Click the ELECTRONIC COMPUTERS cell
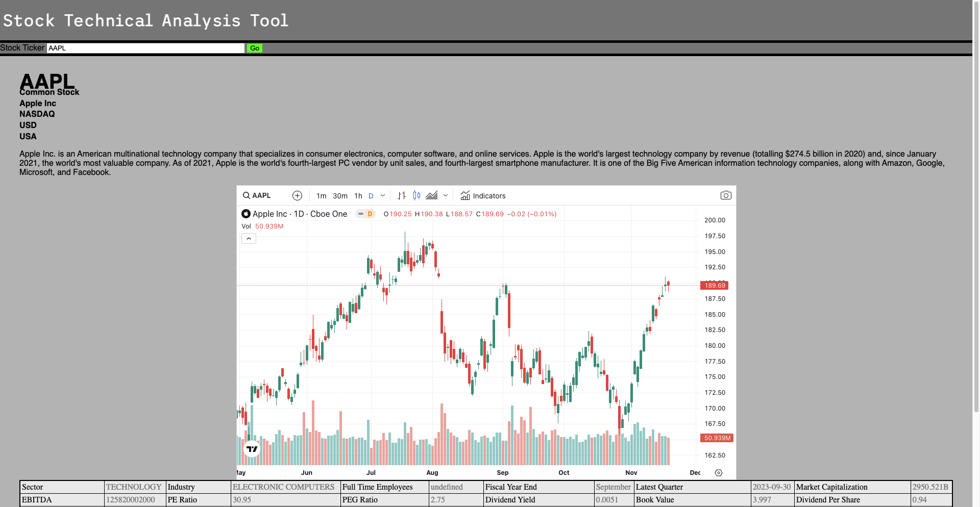 pos(286,487)
